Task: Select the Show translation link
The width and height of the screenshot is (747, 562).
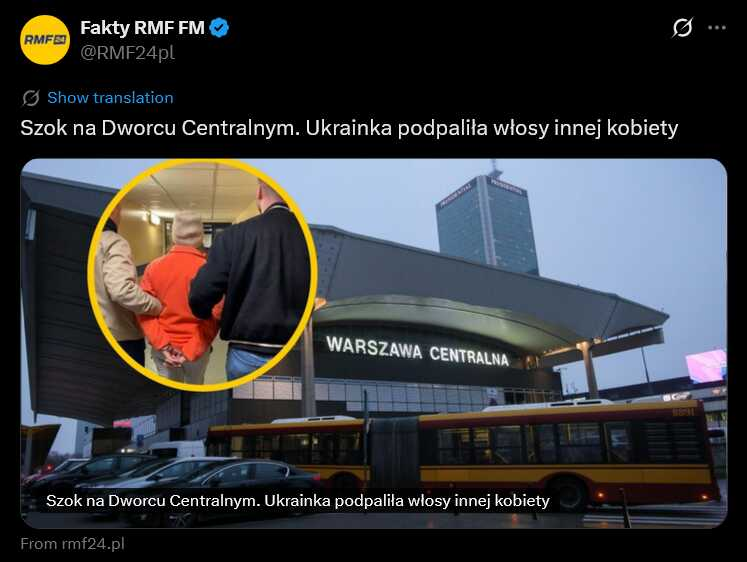Action: pos(110,98)
